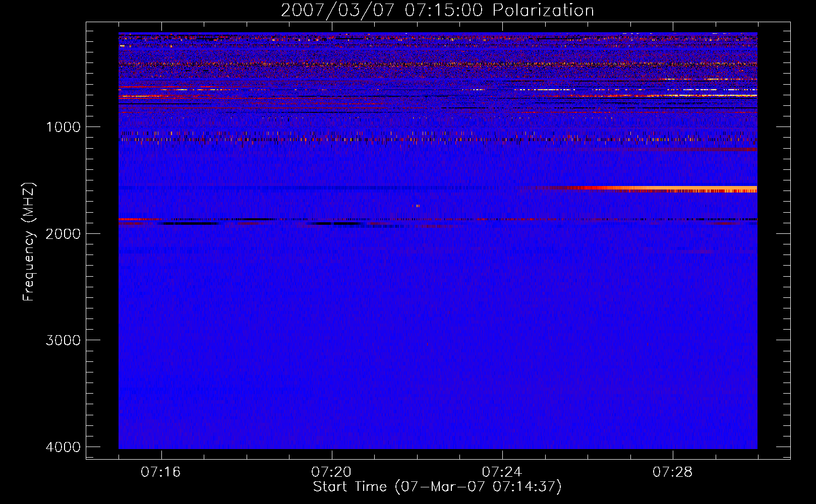Click the 'Frequency (MHZ)' axis label
816x504 pixels.
[x=29, y=242]
